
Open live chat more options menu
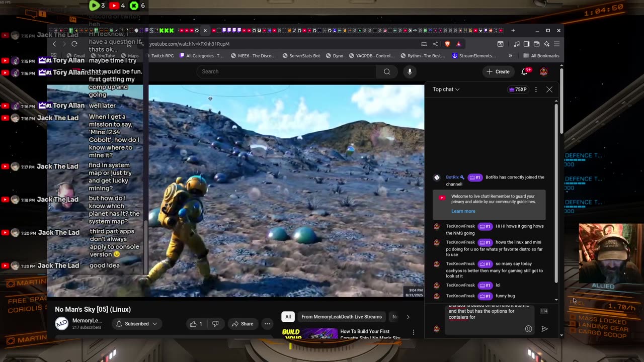[536, 89]
